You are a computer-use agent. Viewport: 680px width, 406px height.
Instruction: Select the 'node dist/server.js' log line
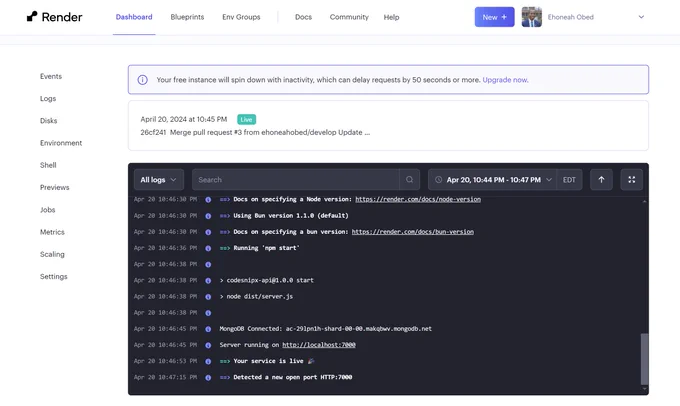256,297
